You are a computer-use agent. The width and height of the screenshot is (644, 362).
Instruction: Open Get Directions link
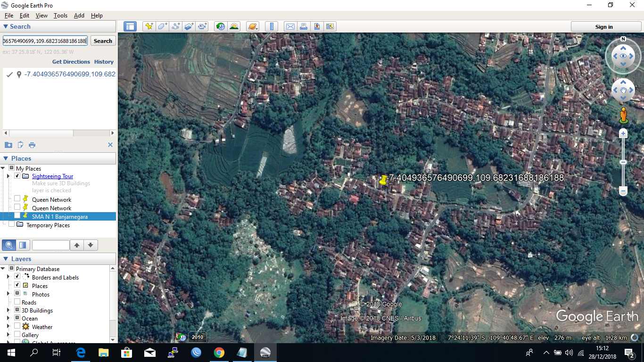(x=71, y=62)
